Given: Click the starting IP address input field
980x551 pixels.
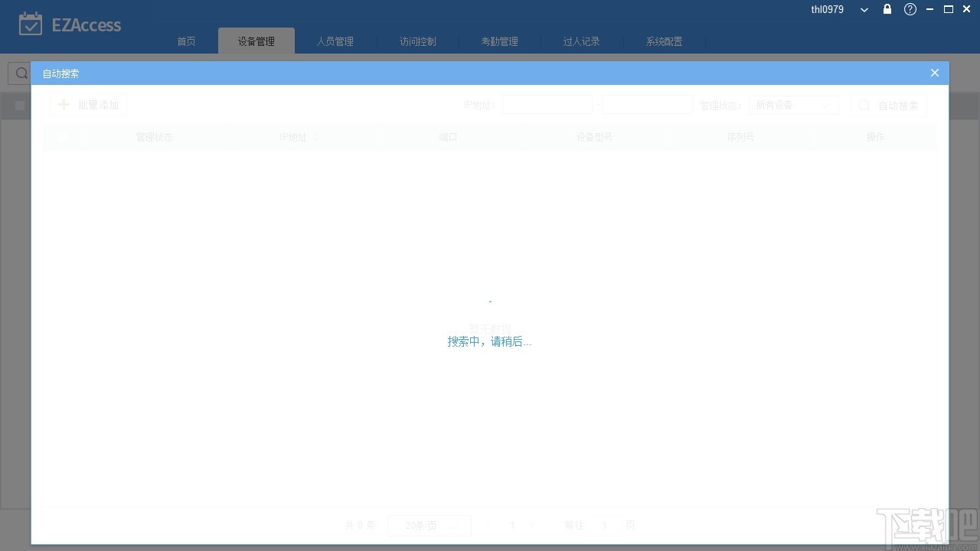Looking at the screenshot, I should pyautogui.click(x=547, y=104).
